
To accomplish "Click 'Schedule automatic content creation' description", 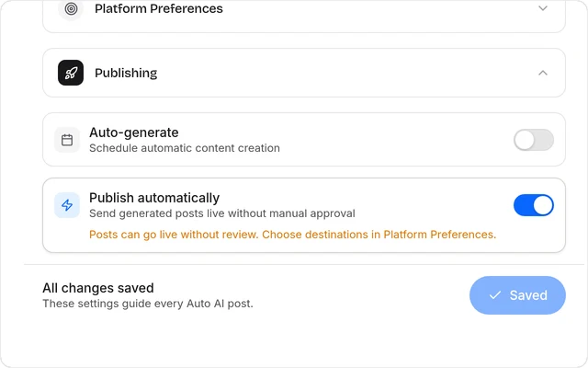I will click(x=185, y=148).
